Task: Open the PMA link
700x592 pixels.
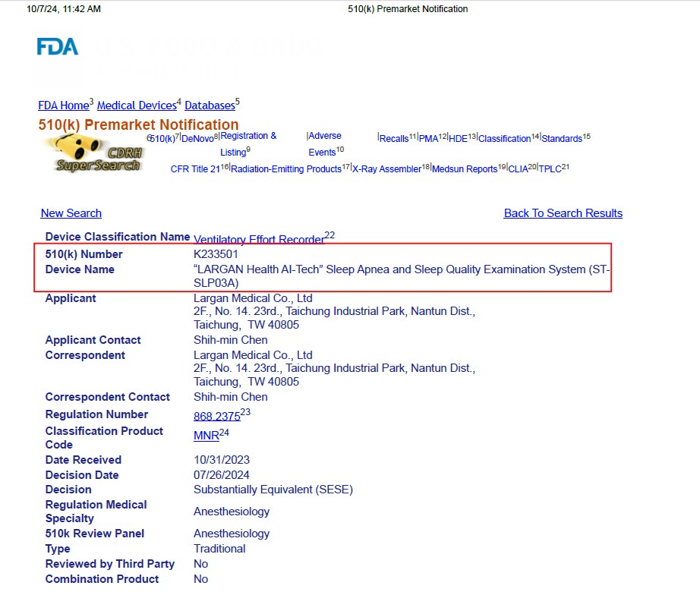Action: [428, 138]
